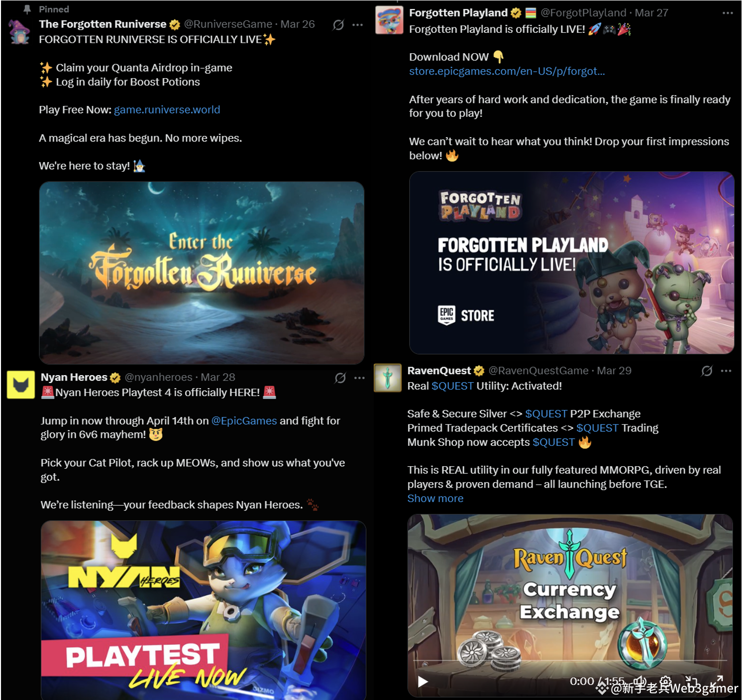
Task: Toggle fullscreen on RavenQuest video
Action: 717,681
